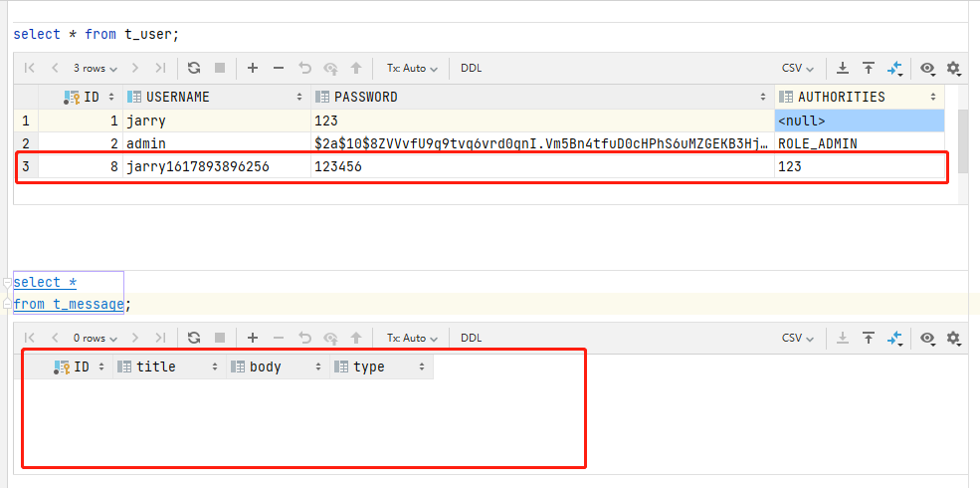The width and height of the screenshot is (980, 488).
Task: Select the jarry username cell
Action: pos(217,121)
